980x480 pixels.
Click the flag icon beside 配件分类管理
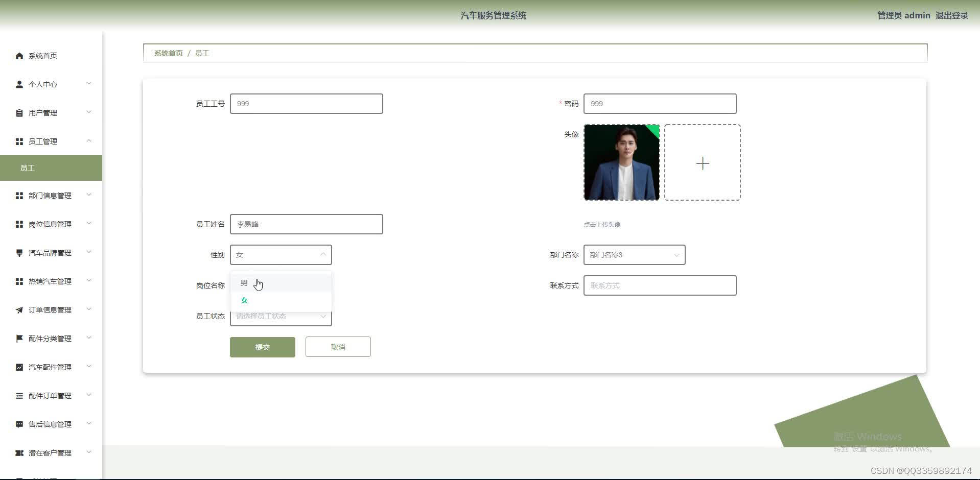click(19, 339)
